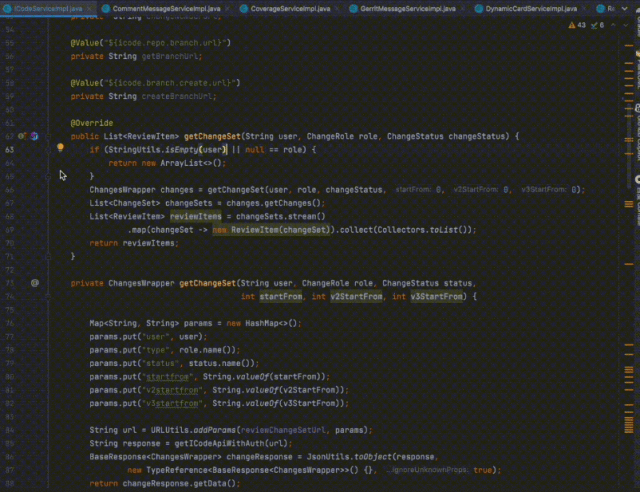This screenshot has height=492, width=640.
Task: Click the gutter annotation icon beside private getChangeSet
Action: point(34,283)
